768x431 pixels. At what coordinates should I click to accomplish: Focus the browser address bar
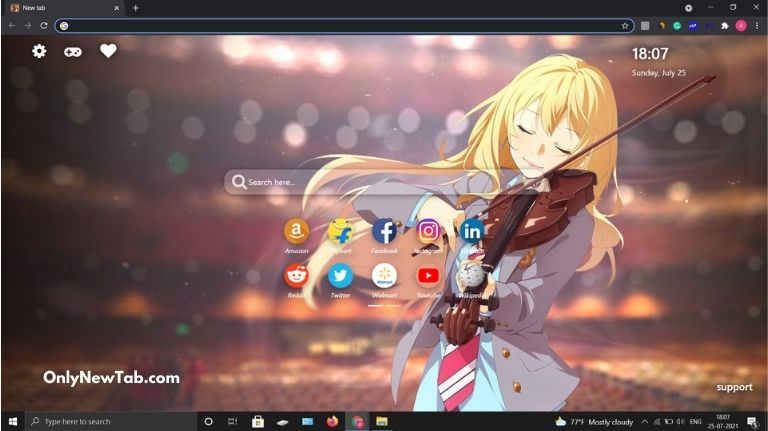click(343, 25)
